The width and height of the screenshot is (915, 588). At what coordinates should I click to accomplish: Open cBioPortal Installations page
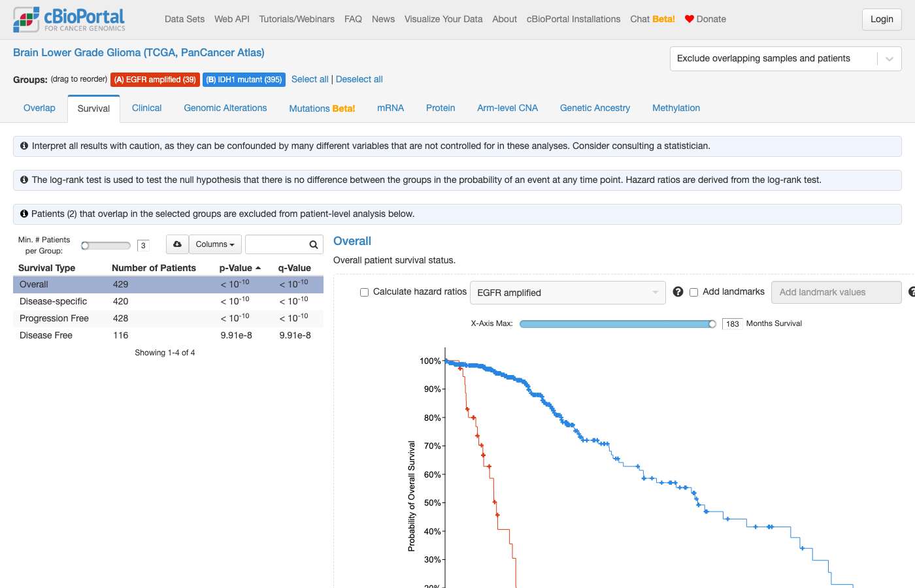[x=574, y=19]
